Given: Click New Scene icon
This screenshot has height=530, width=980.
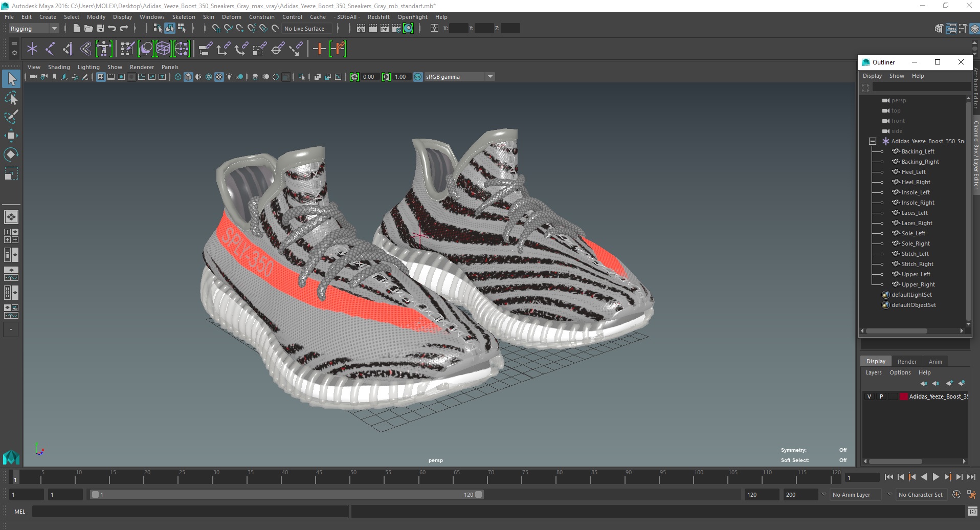Looking at the screenshot, I should tap(76, 29).
